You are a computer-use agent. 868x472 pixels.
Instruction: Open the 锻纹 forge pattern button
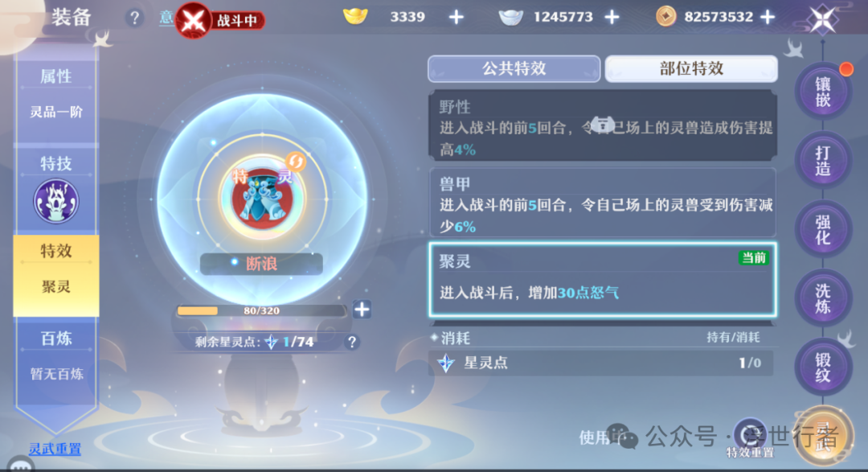click(823, 367)
